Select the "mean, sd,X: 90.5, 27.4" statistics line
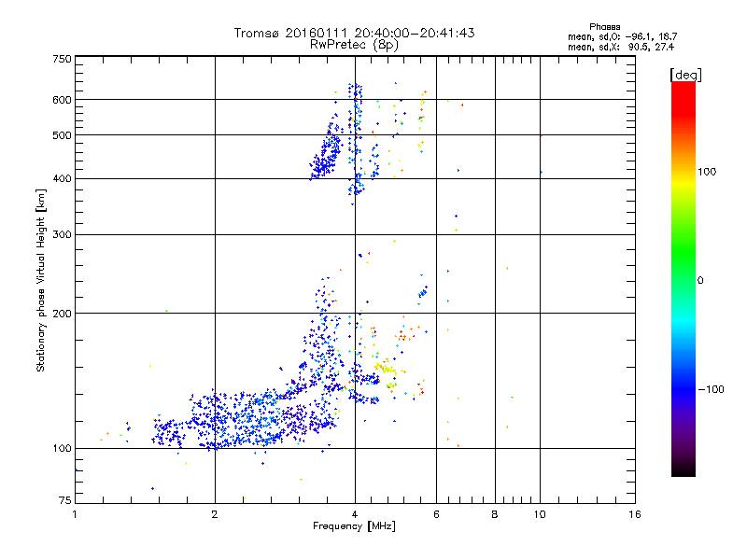The height and width of the screenshot is (560, 747). tap(621, 48)
